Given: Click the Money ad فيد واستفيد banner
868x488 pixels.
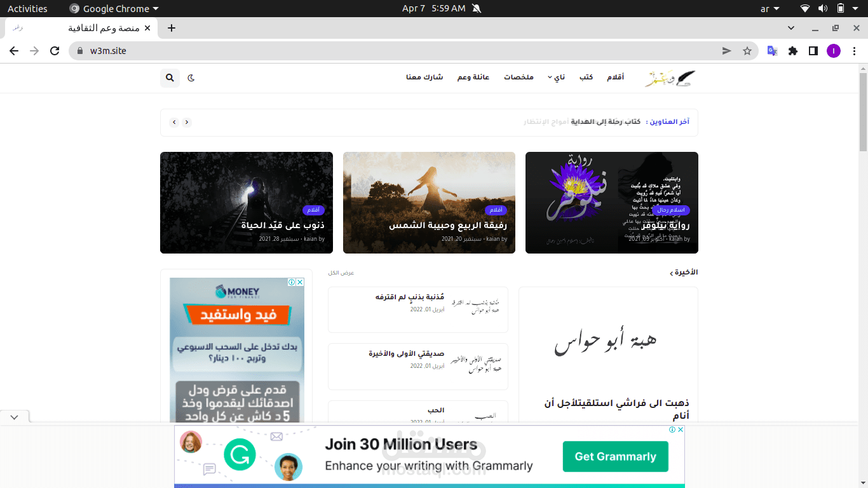Looking at the screenshot, I should point(236,315).
